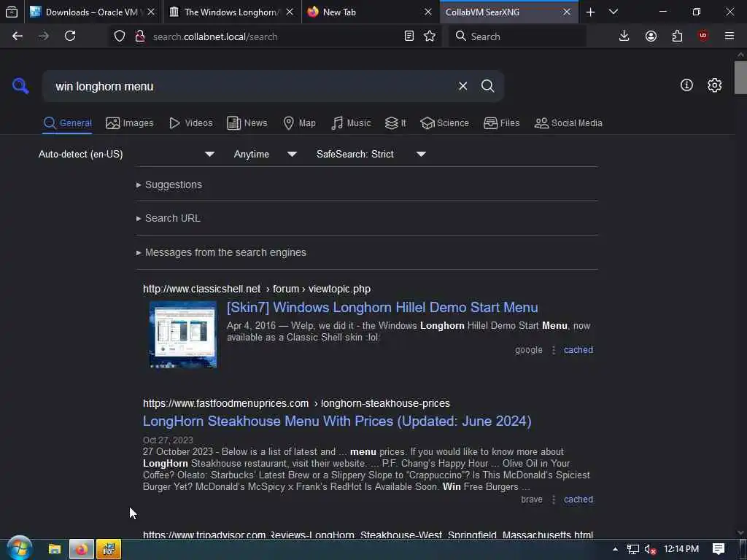This screenshot has height=560, width=747.
Task: Switch to Videos category
Action: [190, 122]
